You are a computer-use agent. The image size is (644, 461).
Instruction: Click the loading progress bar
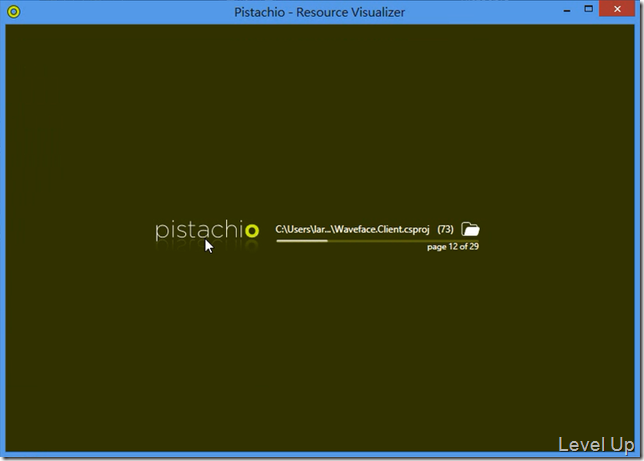click(377, 241)
